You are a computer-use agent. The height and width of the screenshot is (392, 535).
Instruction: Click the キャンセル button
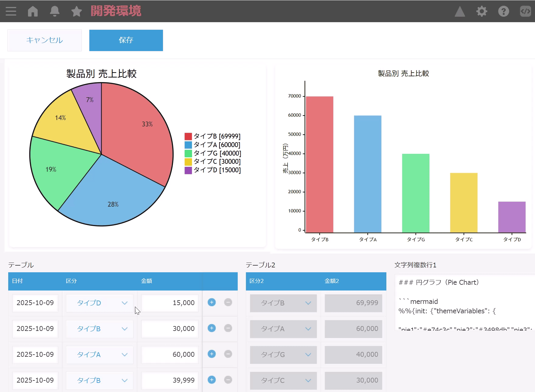(x=44, y=40)
